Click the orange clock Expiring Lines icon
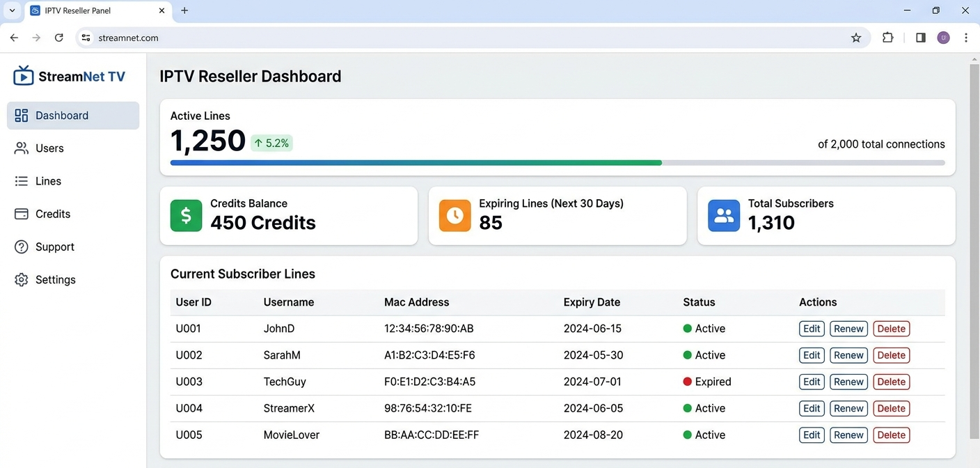 [x=455, y=215]
